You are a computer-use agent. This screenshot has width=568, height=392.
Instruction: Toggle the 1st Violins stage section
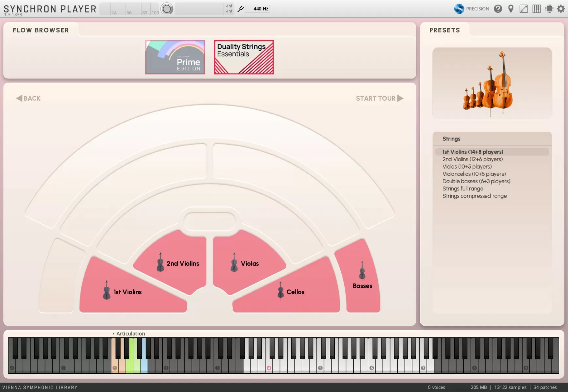coord(127,292)
